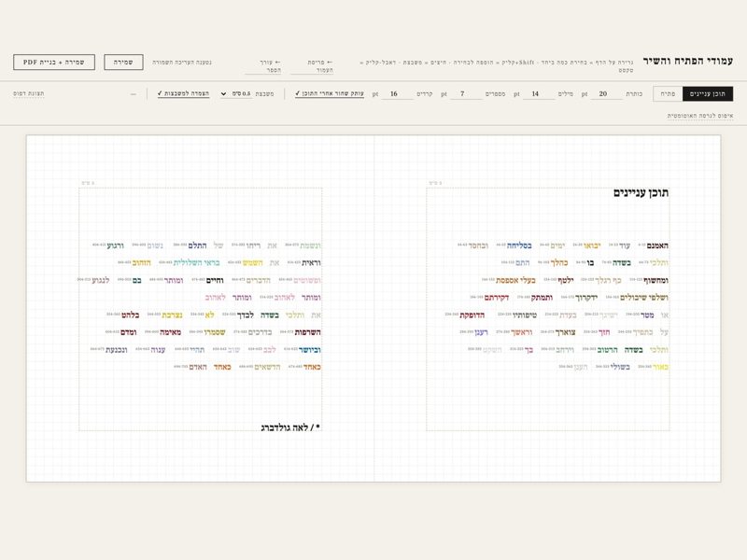
Task: Select the word 'האמנם' on right page
Action: click(x=657, y=245)
